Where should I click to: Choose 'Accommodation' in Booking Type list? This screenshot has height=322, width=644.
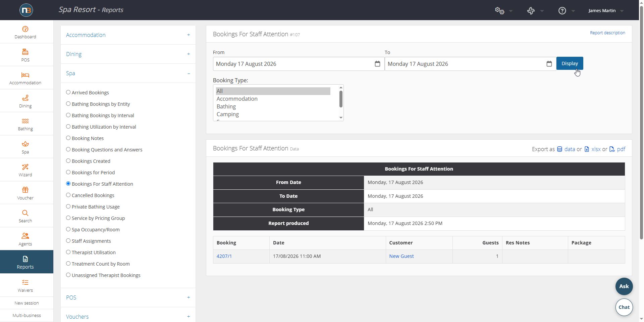tap(273, 99)
